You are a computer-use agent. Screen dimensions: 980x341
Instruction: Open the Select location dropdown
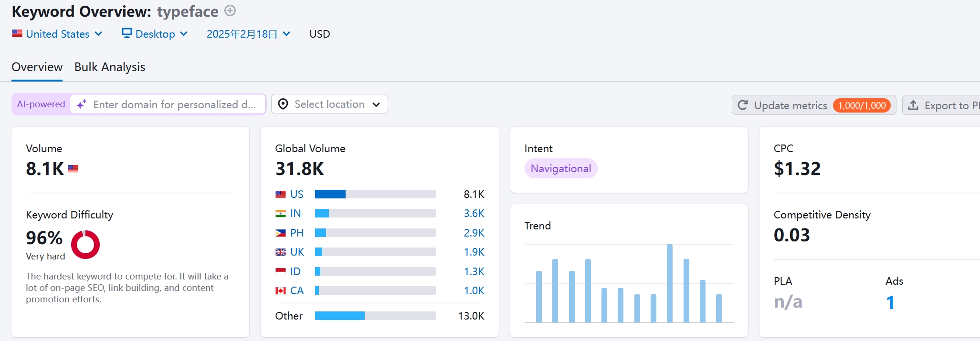(329, 104)
